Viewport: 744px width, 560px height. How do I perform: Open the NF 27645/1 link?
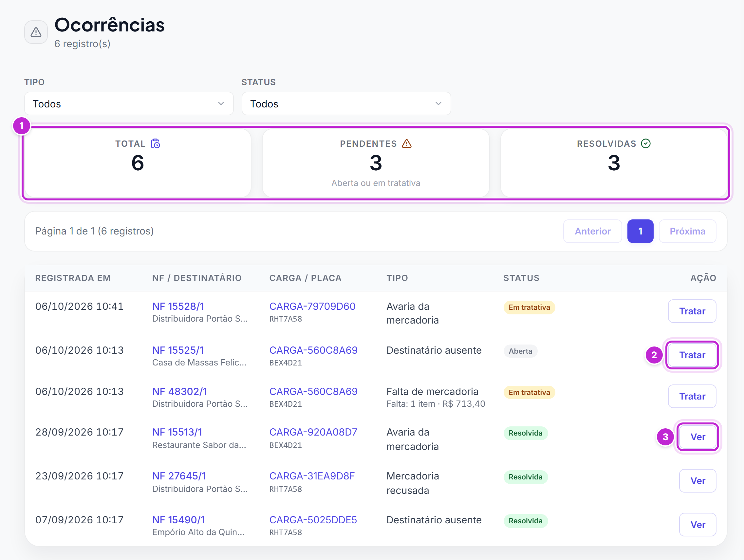(x=179, y=476)
